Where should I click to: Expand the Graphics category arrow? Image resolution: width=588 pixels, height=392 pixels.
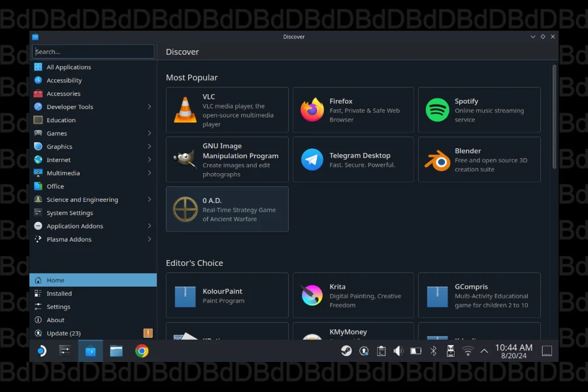(149, 146)
